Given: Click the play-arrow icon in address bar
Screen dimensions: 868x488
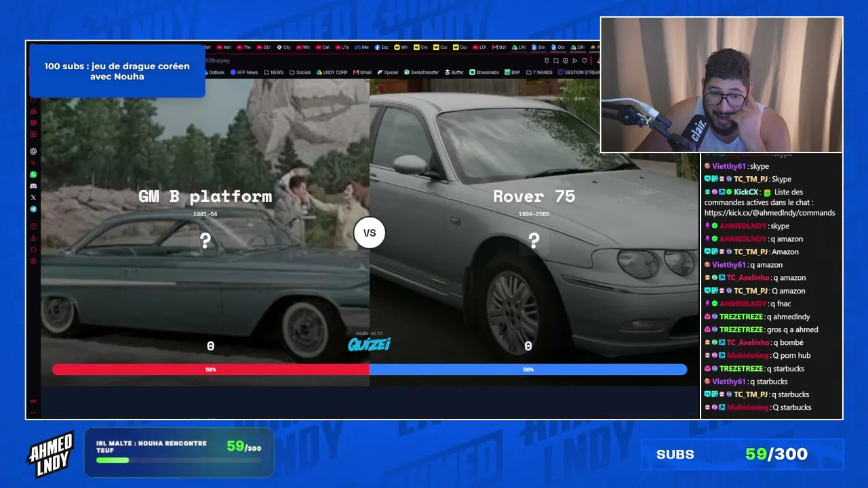Looking at the screenshot, I should tap(574, 60).
